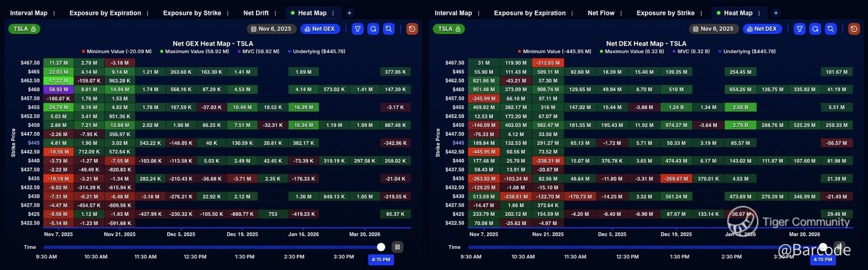Click the -445.95 M cell at $442.50 strike
Viewport: 868px width, 270px height.
[483, 151]
